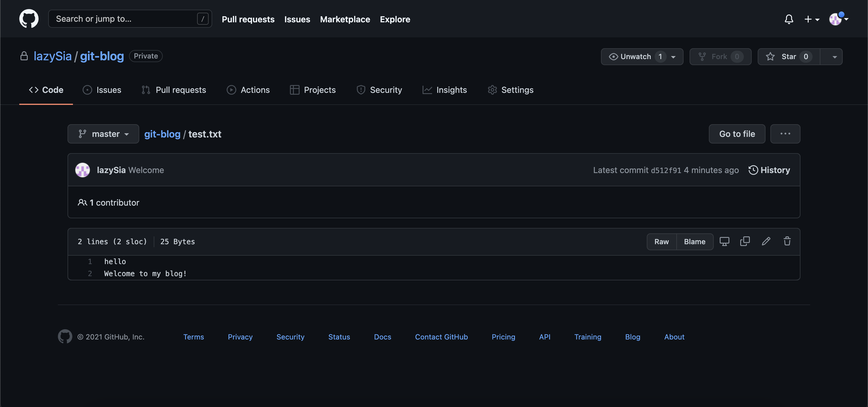Screen dimensions: 868x407
Task: Click the GitHub Octocat logo in header
Action: click(x=29, y=19)
